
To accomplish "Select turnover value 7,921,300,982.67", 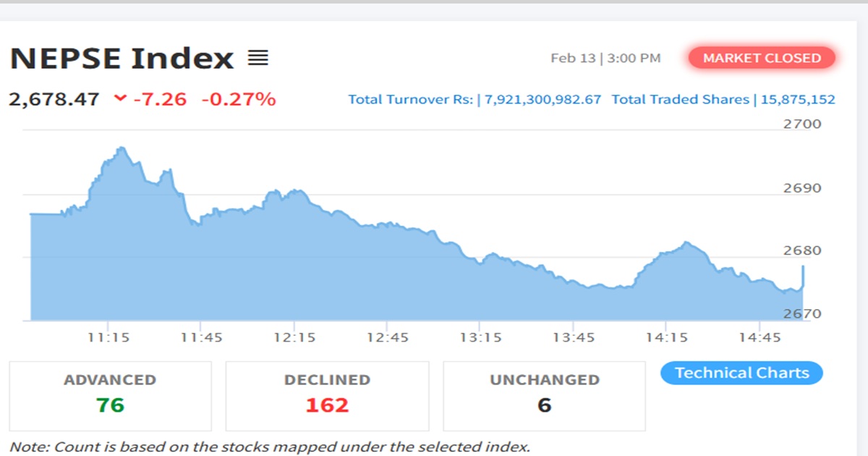I will click(x=543, y=99).
